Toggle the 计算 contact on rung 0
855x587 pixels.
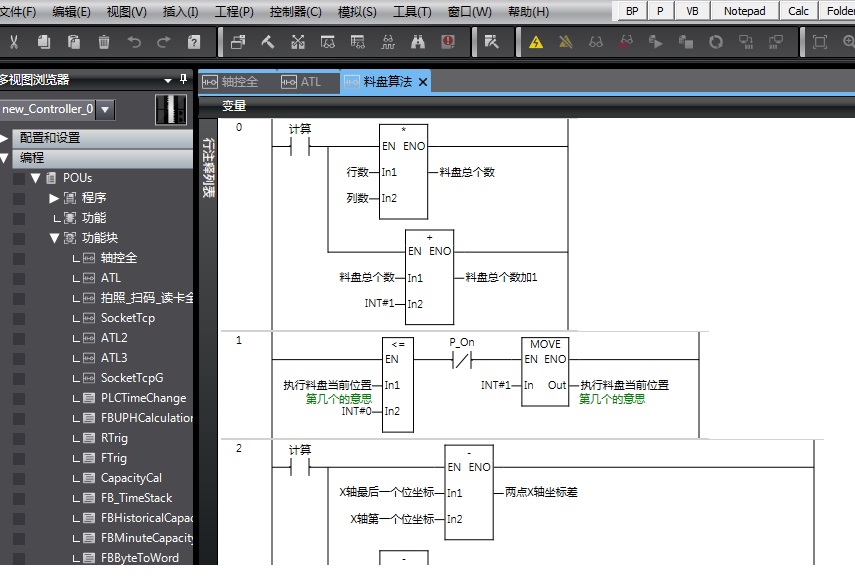point(299,146)
